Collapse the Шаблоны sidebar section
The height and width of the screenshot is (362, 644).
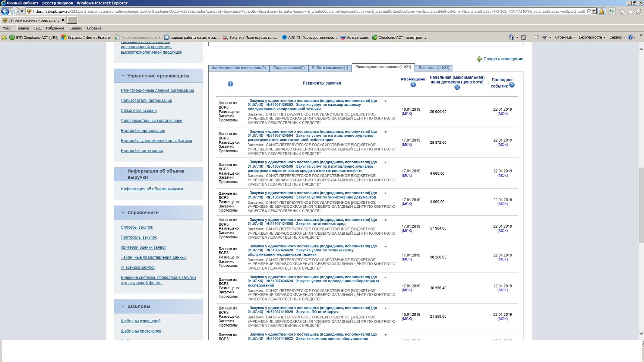click(123, 307)
